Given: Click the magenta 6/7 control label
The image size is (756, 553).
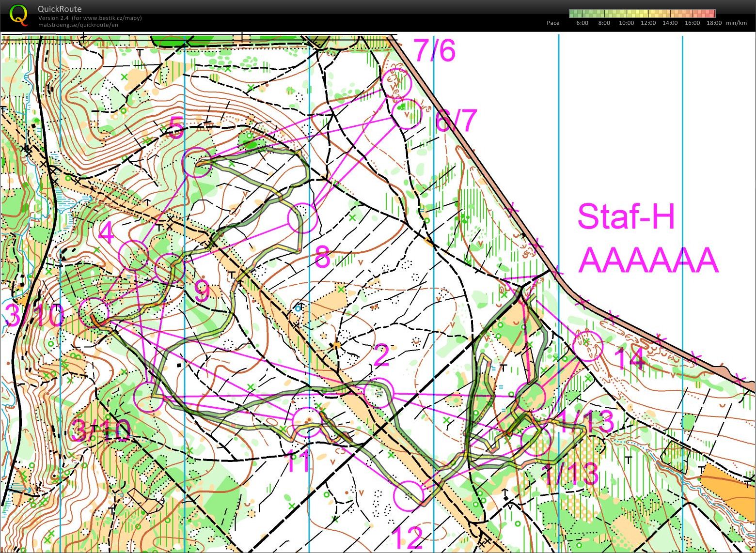Looking at the screenshot, I should pos(456,121).
